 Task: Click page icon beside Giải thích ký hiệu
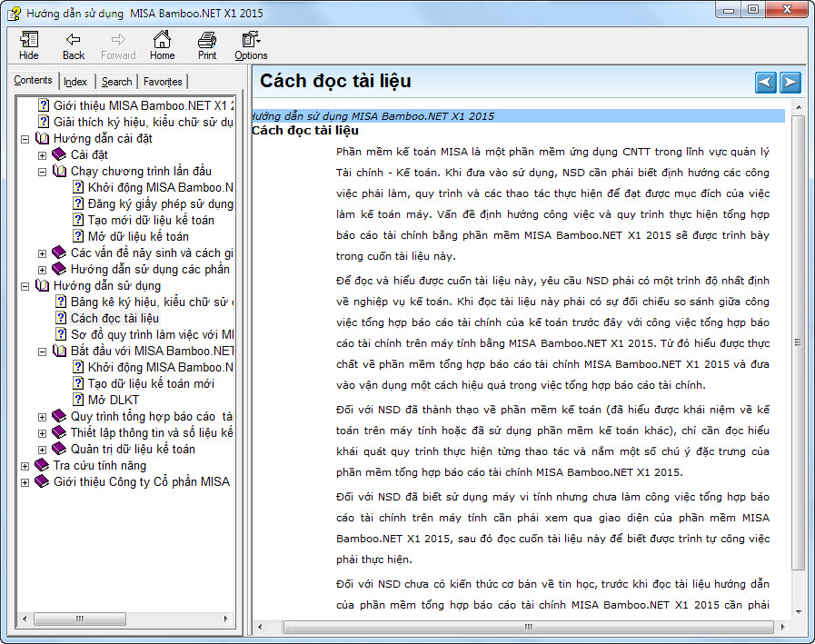pos(44,122)
